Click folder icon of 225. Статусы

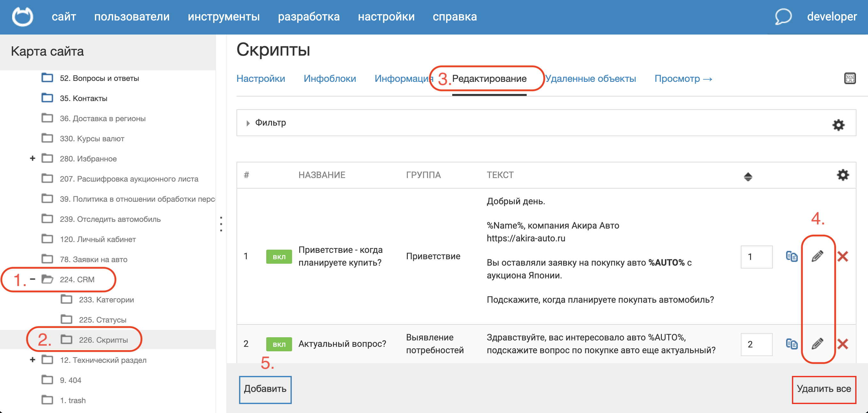66,319
